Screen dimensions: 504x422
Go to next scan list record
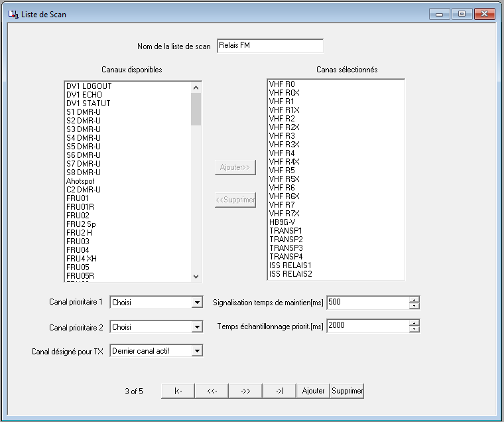(246, 391)
